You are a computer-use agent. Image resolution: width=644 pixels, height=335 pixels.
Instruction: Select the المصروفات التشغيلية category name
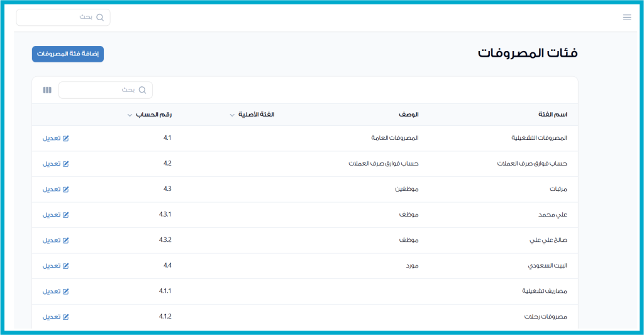(540, 138)
